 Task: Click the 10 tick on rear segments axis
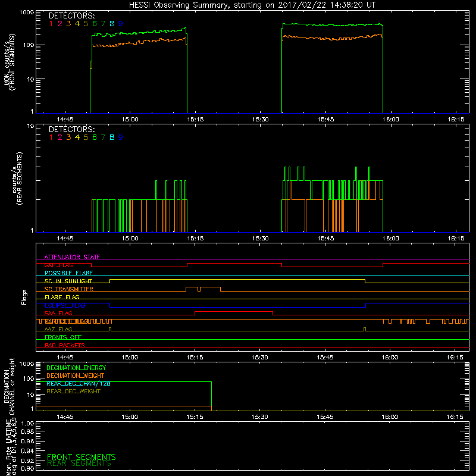pos(30,126)
